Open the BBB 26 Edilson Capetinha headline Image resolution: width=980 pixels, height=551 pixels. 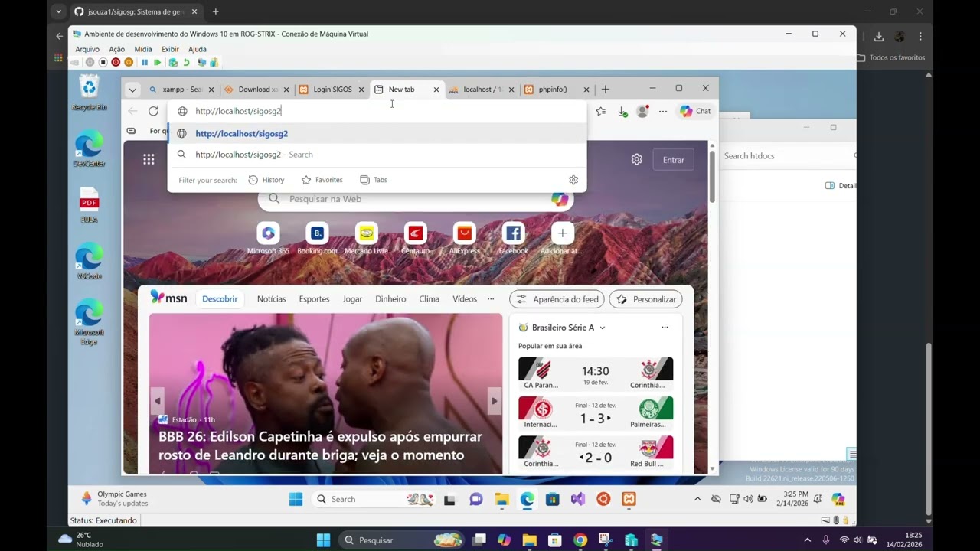pyautogui.click(x=320, y=445)
